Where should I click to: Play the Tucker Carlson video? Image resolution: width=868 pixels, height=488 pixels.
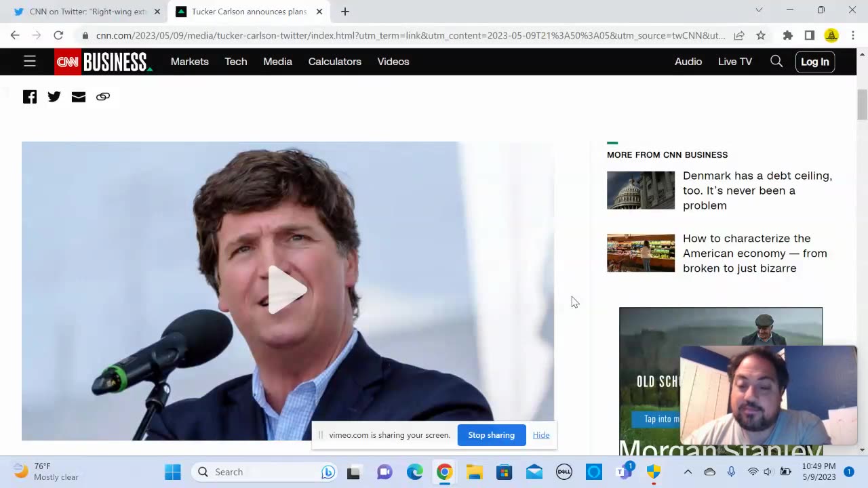click(288, 290)
